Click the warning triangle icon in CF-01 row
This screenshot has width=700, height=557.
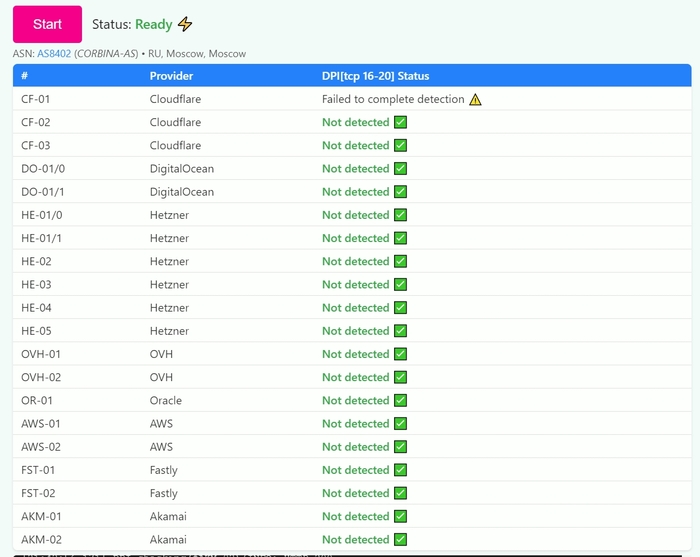point(475,100)
